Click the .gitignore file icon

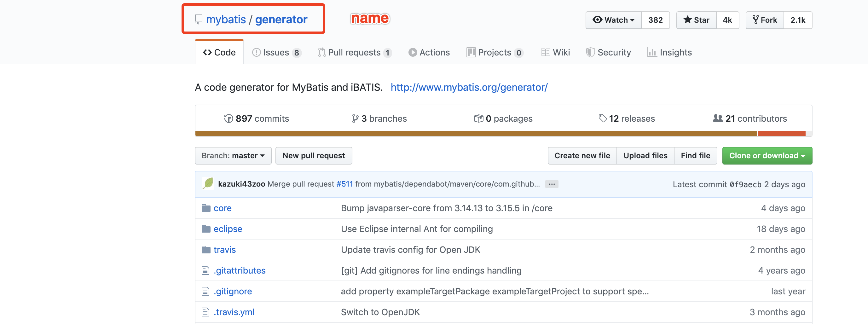click(205, 291)
